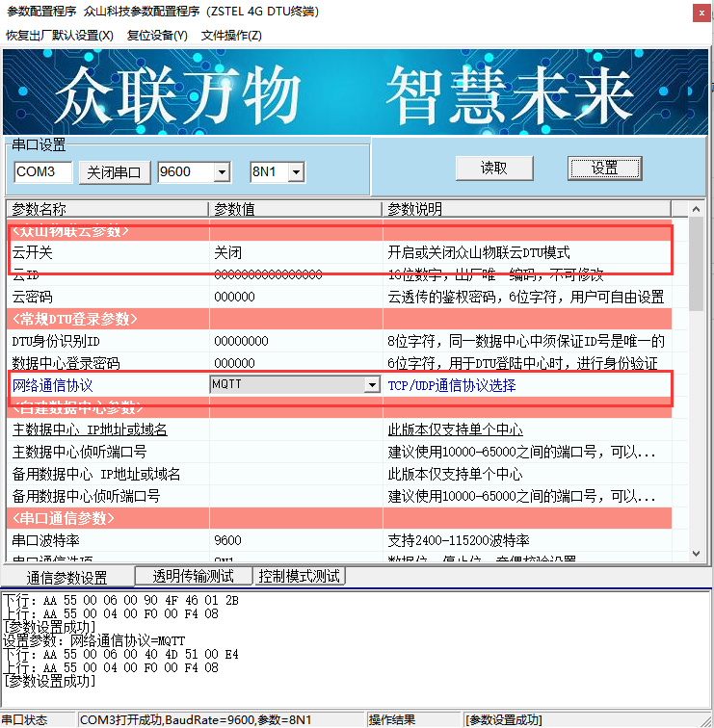This screenshot has width=714, height=728.
Task: Select the DTU身份识别ID parameter row
Action: 339,341
